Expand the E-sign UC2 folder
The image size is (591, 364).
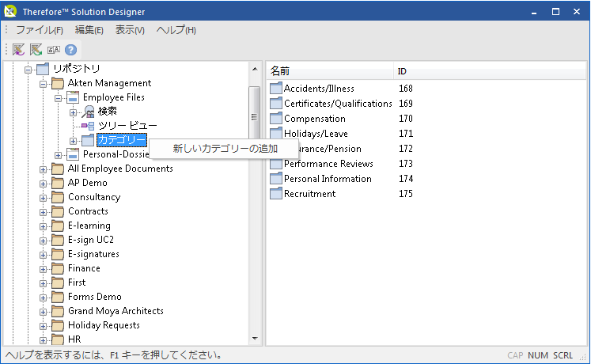43,241
